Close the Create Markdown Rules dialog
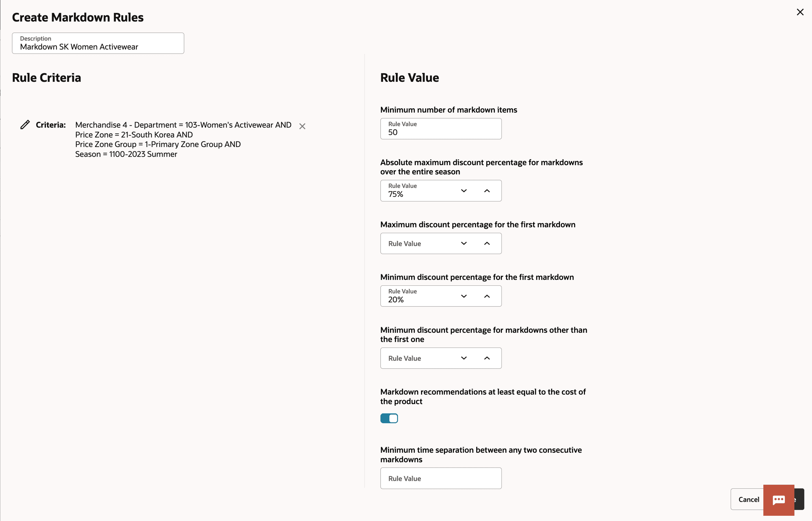The height and width of the screenshot is (521, 812). (800, 12)
